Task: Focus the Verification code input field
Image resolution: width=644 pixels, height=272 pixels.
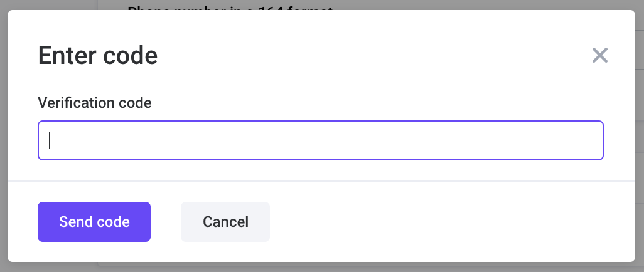Action: (x=320, y=140)
